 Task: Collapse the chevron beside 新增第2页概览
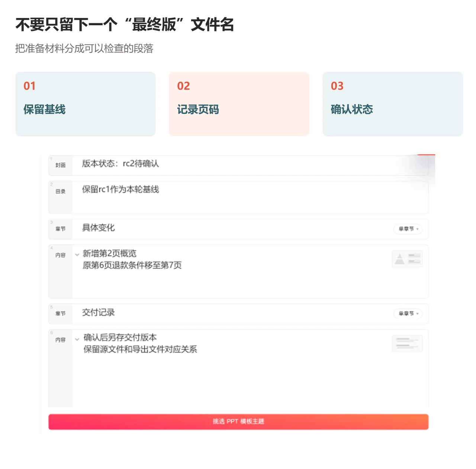pyautogui.click(x=77, y=255)
